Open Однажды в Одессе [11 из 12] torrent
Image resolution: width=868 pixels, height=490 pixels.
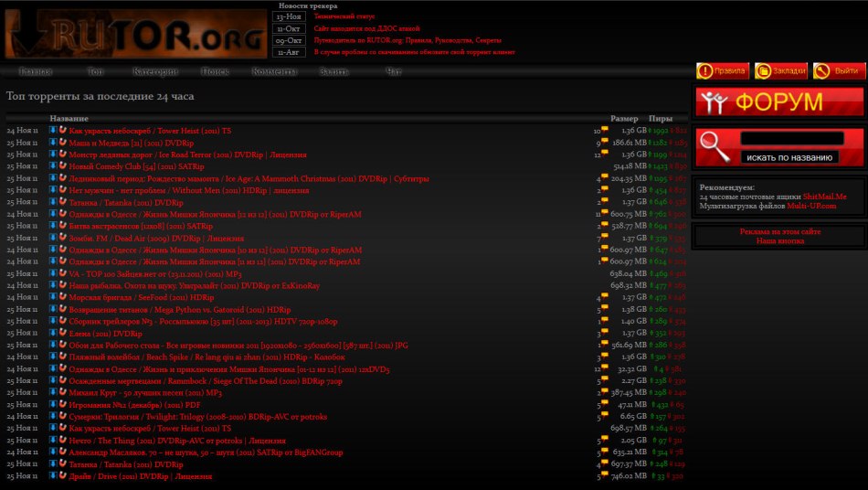[214, 261]
